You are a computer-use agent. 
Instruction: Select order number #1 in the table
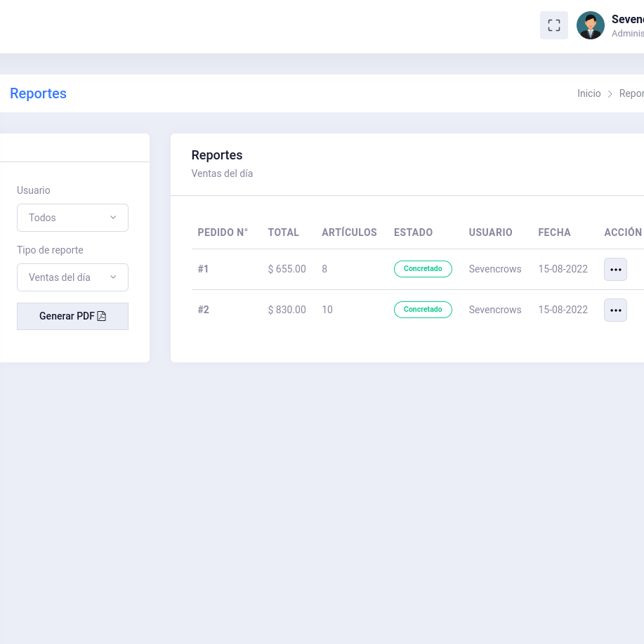pyautogui.click(x=203, y=269)
